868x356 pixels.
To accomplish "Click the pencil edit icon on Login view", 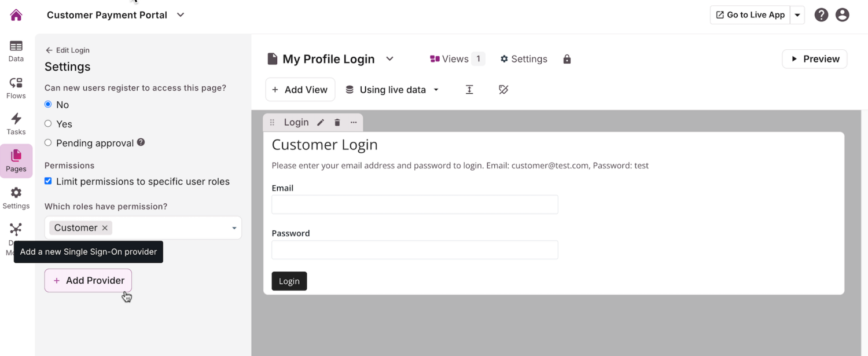I will pos(321,123).
